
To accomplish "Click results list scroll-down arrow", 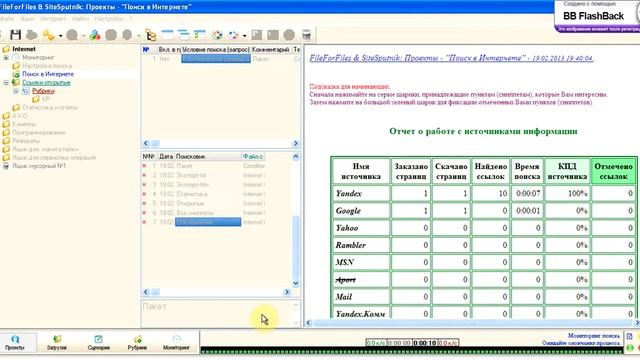I will (x=296, y=283).
